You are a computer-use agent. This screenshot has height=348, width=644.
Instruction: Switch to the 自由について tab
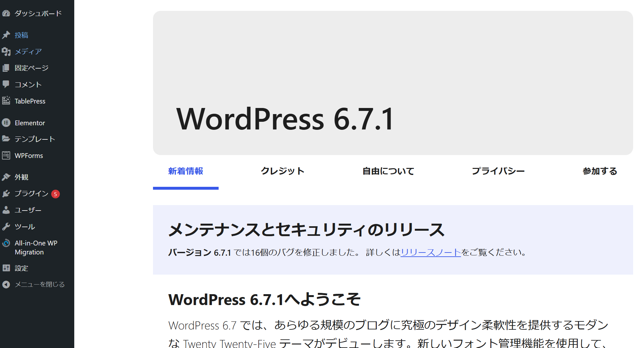pyautogui.click(x=388, y=171)
